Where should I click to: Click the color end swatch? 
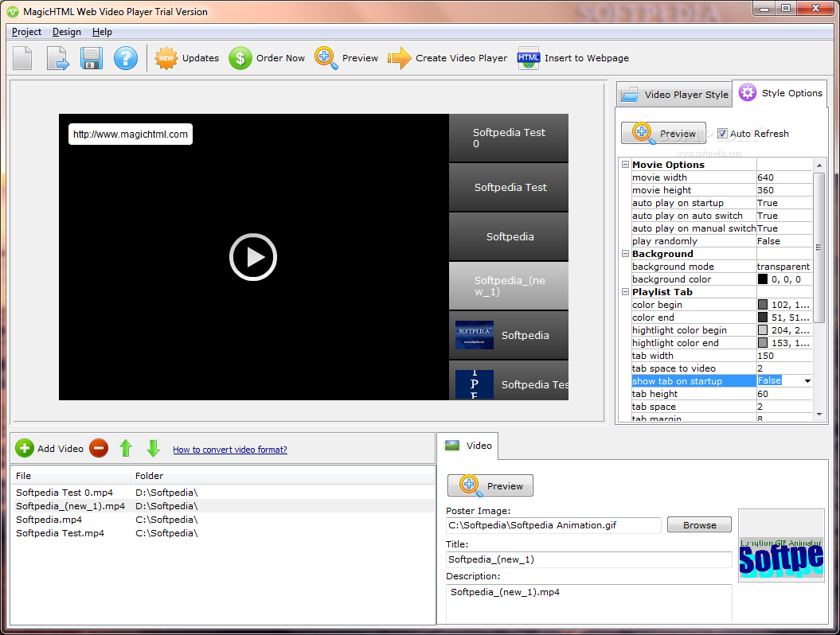tap(763, 317)
